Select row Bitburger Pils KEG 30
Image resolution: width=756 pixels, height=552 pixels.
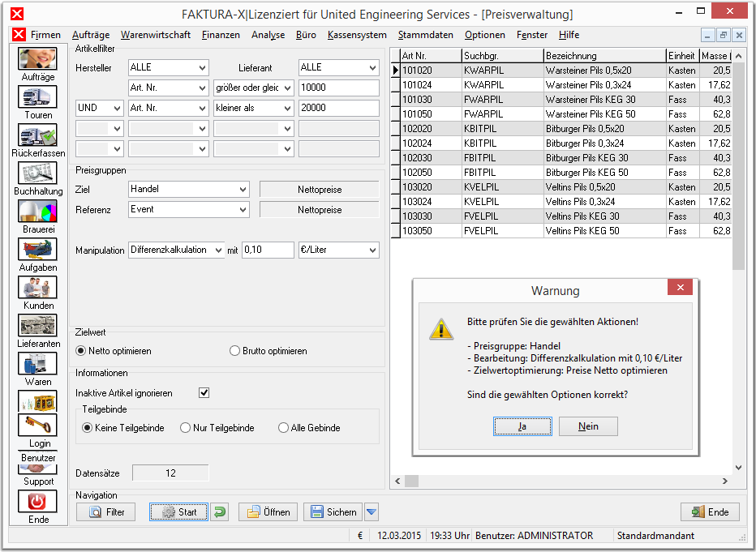click(561, 158)
